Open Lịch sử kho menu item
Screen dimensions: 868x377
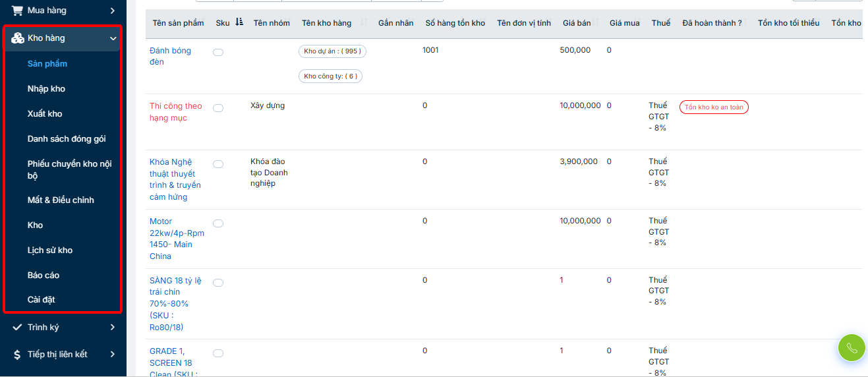[x=50, y=250]
